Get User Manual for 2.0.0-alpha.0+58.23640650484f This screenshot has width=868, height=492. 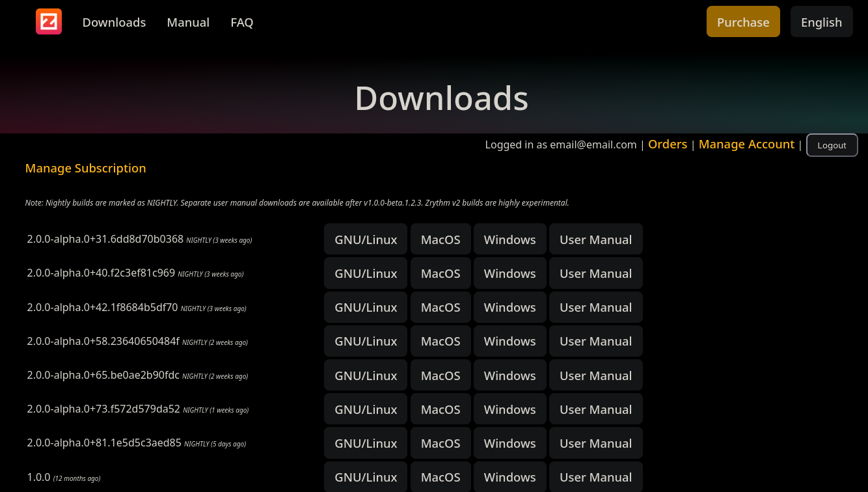[595, 341]
